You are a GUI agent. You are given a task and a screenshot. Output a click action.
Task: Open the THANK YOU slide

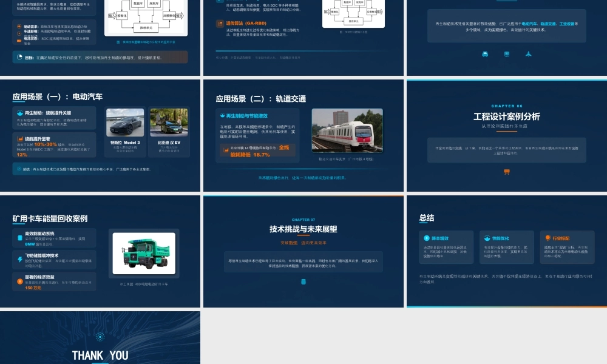[x=100, y=338]
